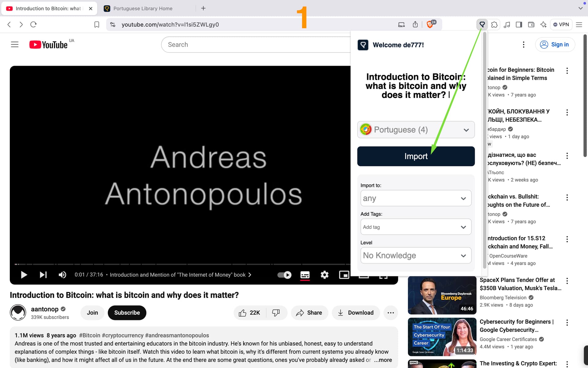This screenshot has width=588, height=368.
Task: Expand the chapter title chevron in player
Action: click(x=250, y=275)
